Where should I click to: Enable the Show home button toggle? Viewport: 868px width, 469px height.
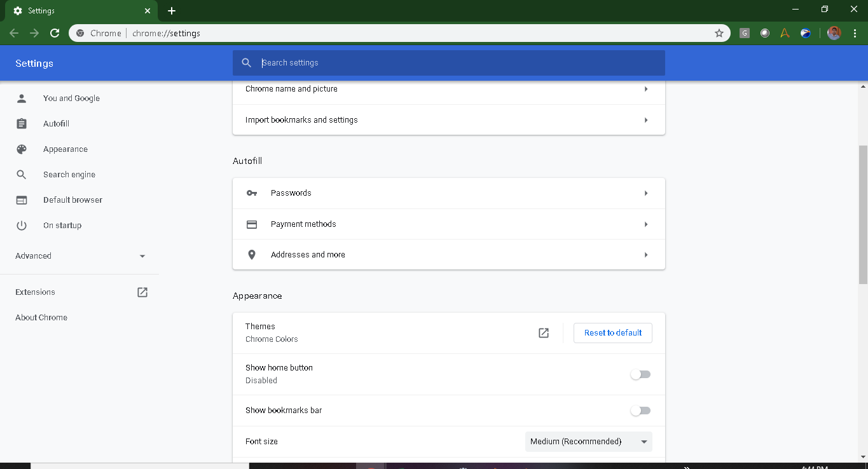pyautogui.click(x=640, y=374)
